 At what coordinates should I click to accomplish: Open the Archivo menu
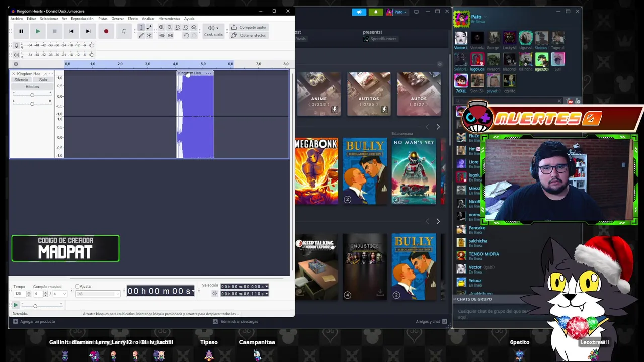pos(17,19)
